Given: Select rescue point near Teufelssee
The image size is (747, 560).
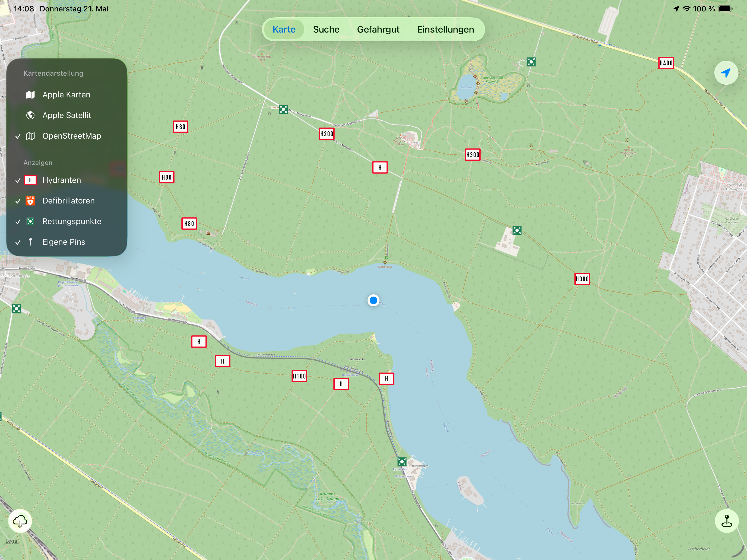Looking at the screenshot, I should pos(531,62).
